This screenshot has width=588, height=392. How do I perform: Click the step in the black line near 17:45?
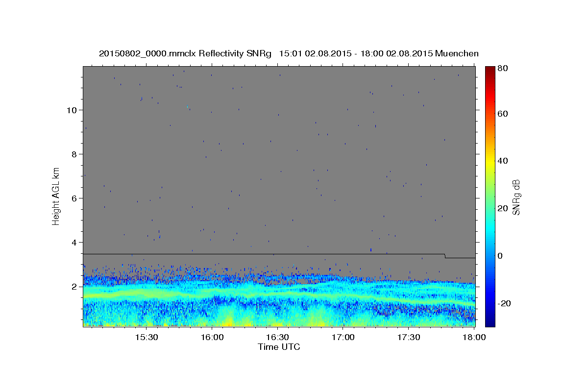coord(444,256)
